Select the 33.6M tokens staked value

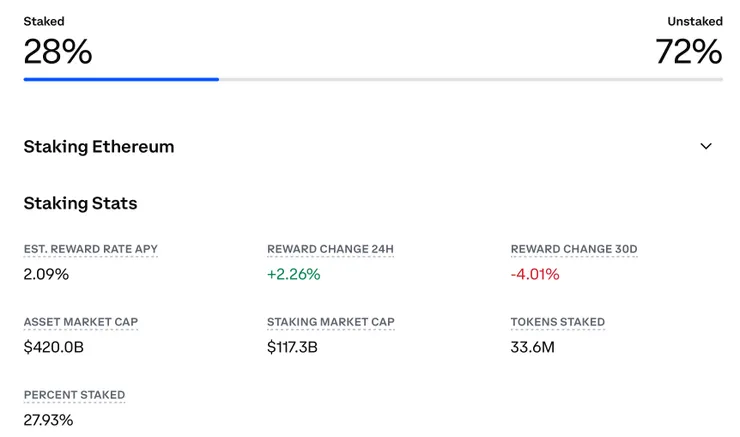click(532, 347)
